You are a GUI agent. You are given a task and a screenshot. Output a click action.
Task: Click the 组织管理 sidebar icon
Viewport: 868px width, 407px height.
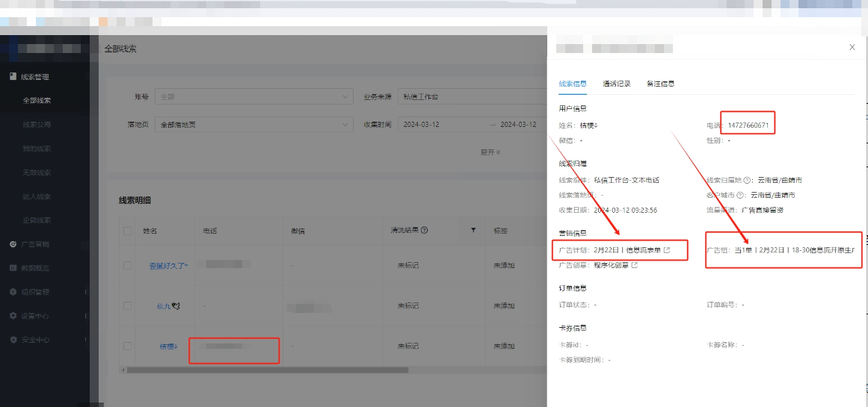coord(13,291)
